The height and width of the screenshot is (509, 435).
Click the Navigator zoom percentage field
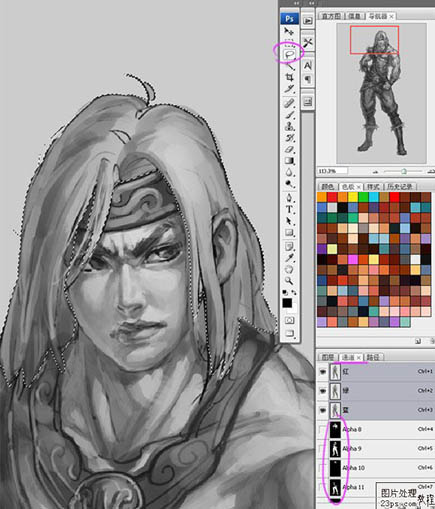pos(332,171)
